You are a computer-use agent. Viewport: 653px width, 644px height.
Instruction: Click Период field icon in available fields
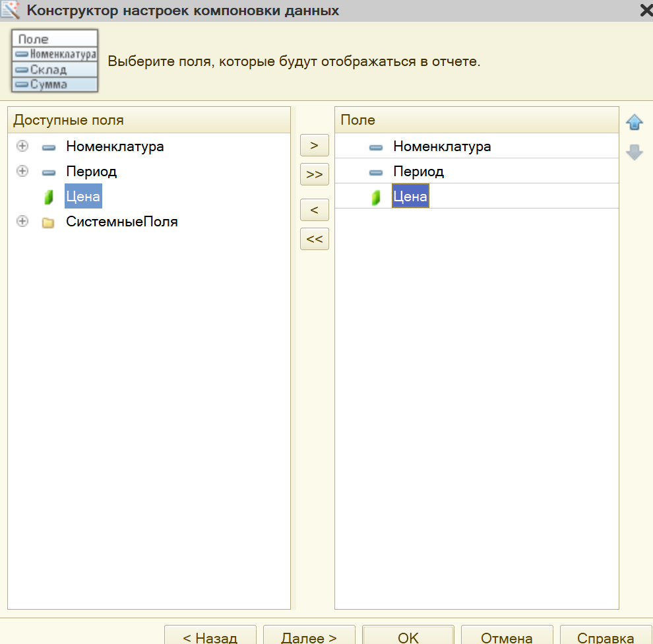point(49,172)
